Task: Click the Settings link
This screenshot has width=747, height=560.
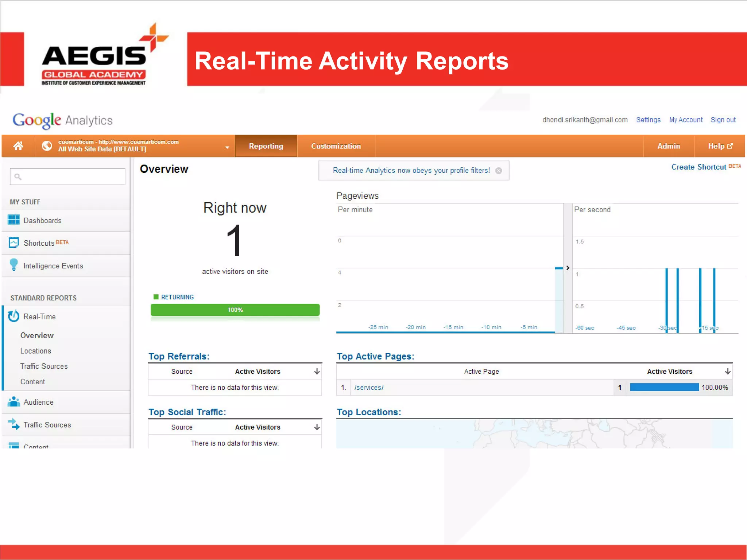Action: [x=648, y=120]
